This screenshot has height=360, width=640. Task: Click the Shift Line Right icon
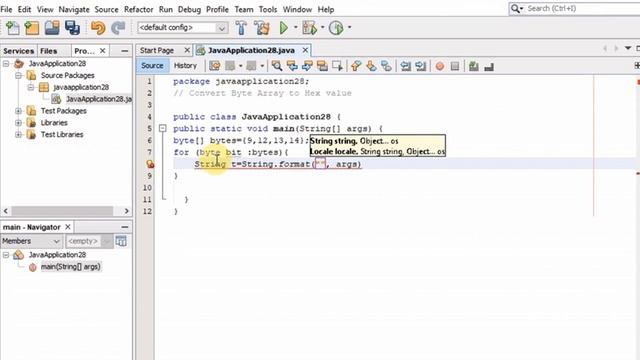click(x=420, y=66)
